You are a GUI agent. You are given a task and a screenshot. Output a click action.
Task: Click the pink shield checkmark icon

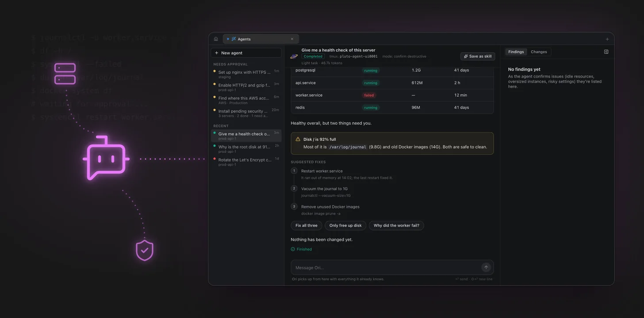click(145, 250)
